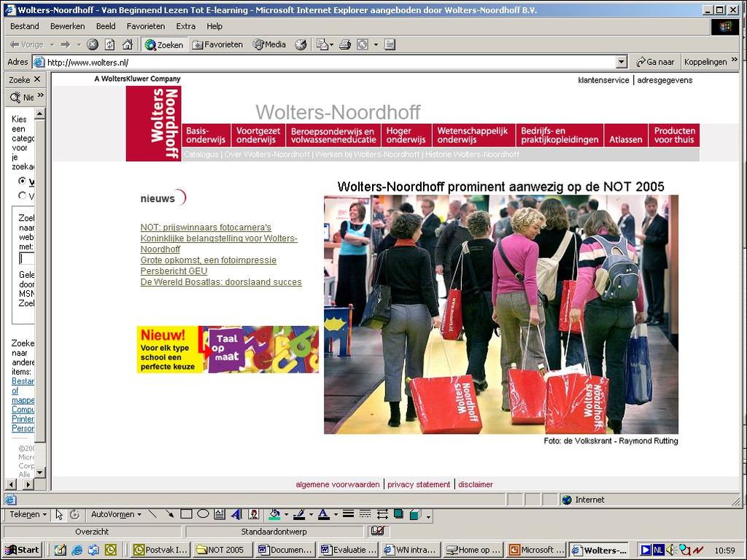Open the Line Color dropdown arrow
The image size is (747, 560).
click(311, 514)
